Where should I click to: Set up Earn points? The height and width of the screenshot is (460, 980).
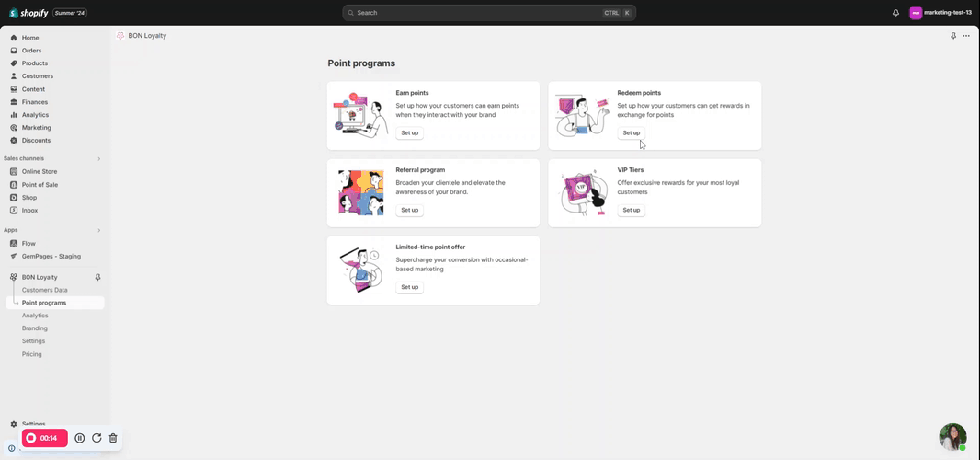pos(409,132)
